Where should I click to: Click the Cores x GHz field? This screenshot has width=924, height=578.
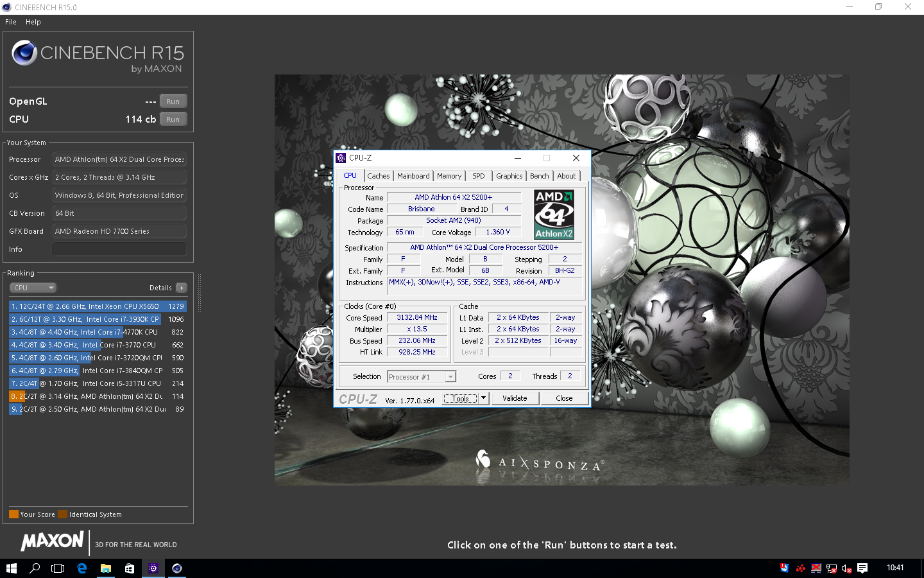pyautogui.click(x=119, y=177)
